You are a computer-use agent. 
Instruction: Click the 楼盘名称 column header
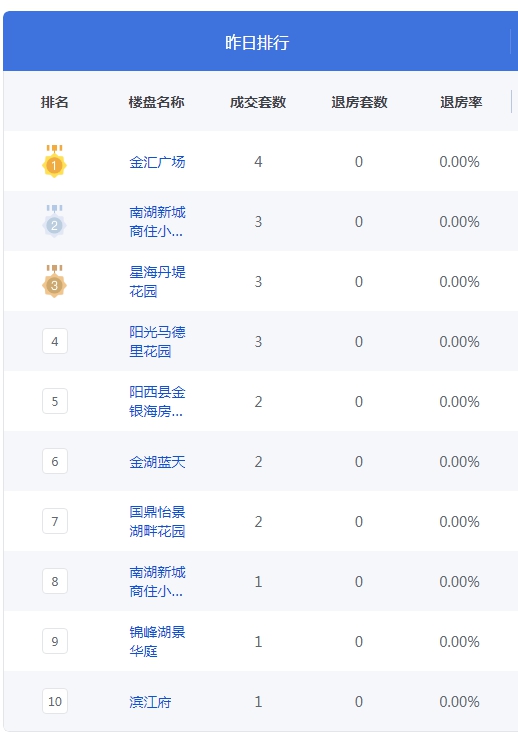156,102
